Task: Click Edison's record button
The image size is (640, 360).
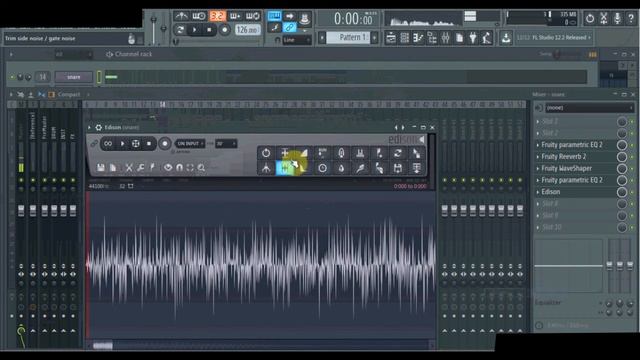Action: coord(165,144)
